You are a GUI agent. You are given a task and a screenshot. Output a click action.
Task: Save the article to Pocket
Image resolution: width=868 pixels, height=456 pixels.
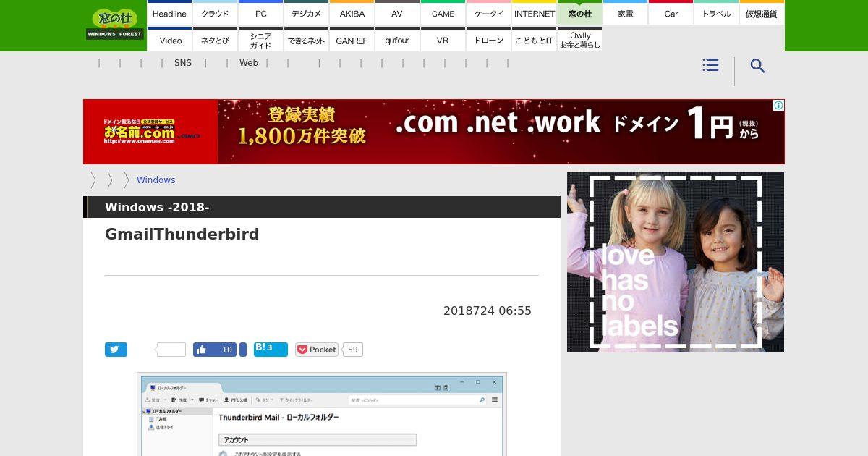317,350
